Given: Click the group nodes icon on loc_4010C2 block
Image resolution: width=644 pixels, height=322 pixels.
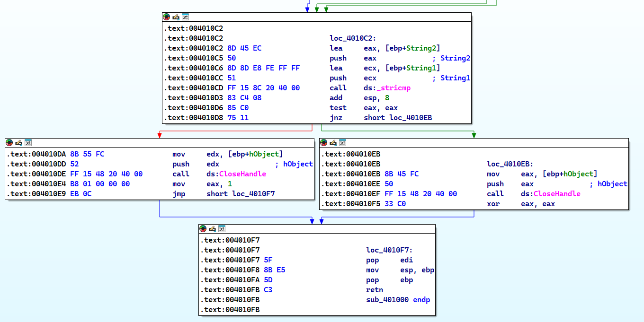Looking at the screenshot, I should (185, 17).
